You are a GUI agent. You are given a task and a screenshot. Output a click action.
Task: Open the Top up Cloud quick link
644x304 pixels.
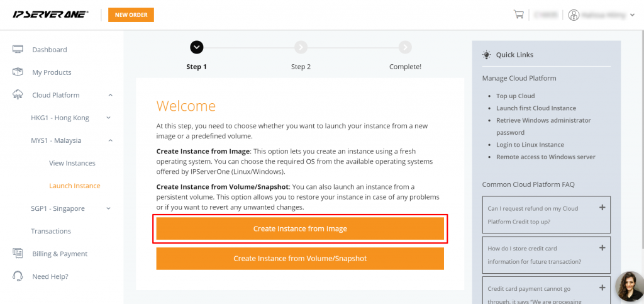[x=516, y=96]
